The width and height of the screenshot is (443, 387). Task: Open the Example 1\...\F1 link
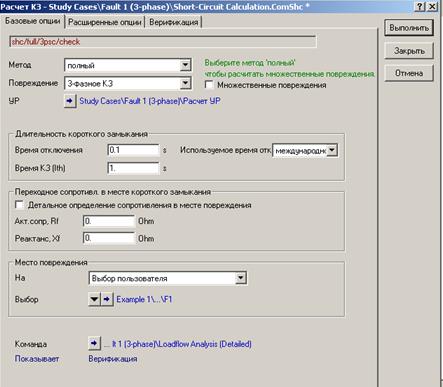click(x=144, y=299)
